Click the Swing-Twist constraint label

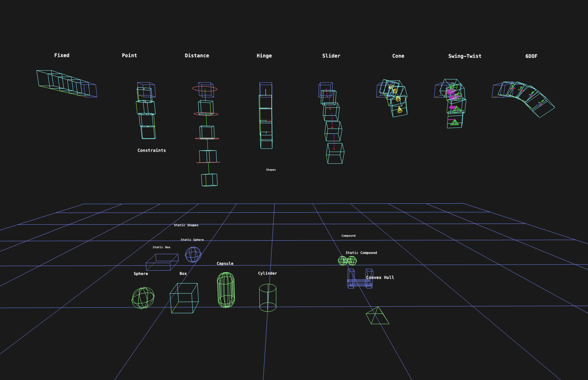click(465, 56)
